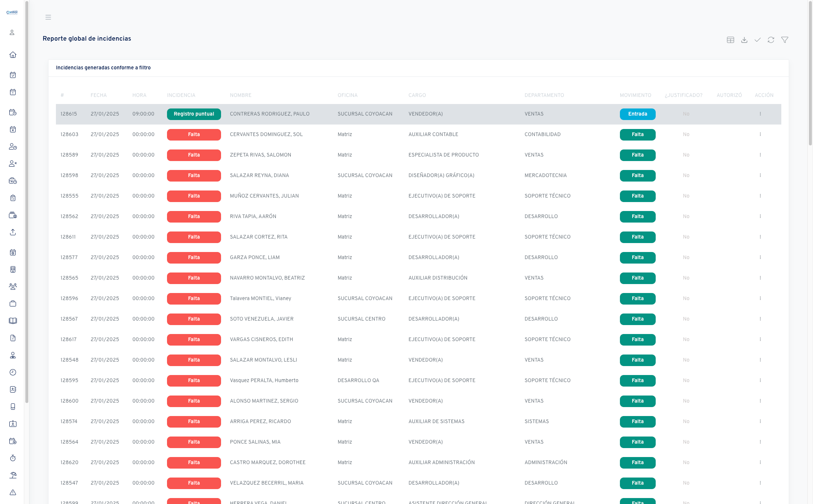This screenshot has width=813, height=504.
Task: Open actions menu for CERVANTES DOMINGUEZ, SOL row
Action: [760, 135]
